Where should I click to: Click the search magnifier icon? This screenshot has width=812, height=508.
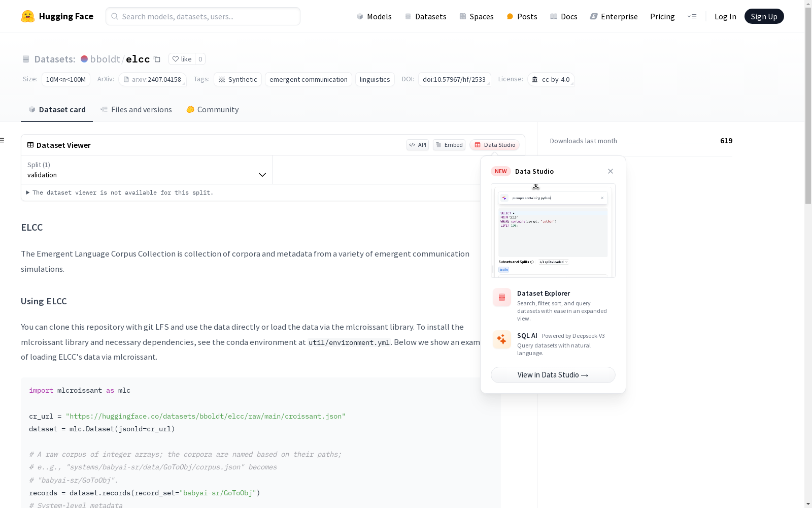click(115, 16)
